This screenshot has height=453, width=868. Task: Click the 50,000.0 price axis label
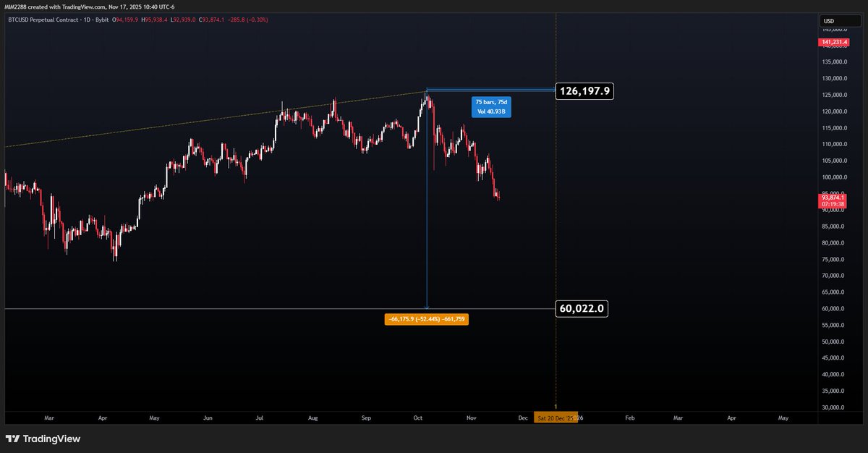point(833,342)
